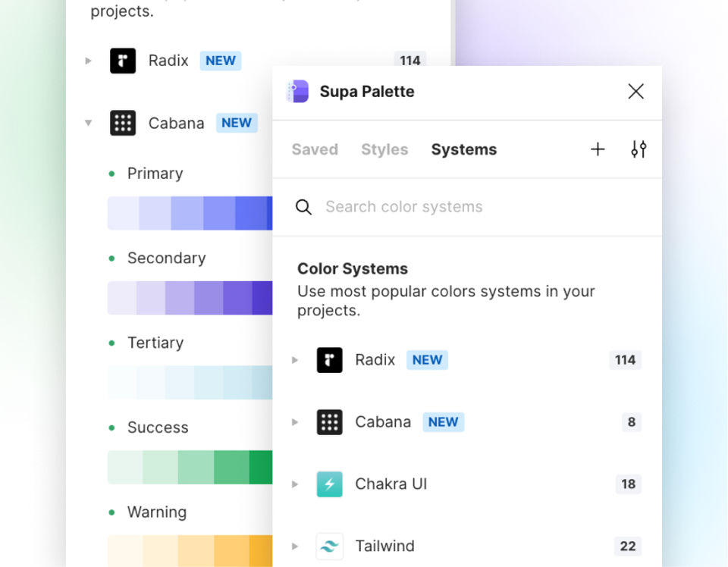The height and width of the screenshot is (567, 728).
Task: Focus the Search color systems field
Action: [x=467, y=207]
